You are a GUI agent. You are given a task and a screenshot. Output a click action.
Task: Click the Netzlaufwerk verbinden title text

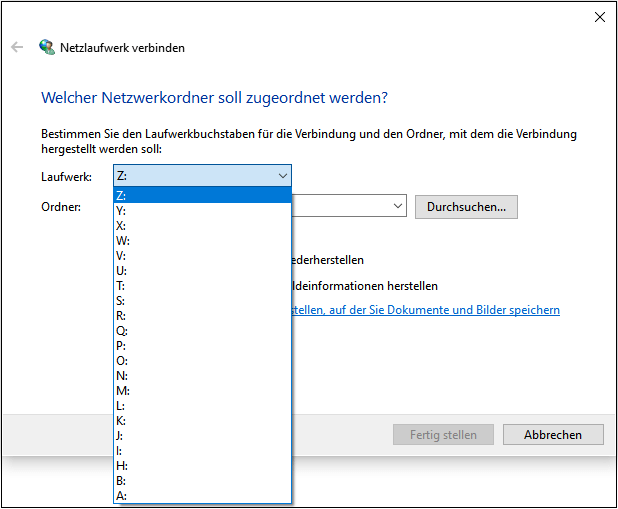(x=122, y=48)
